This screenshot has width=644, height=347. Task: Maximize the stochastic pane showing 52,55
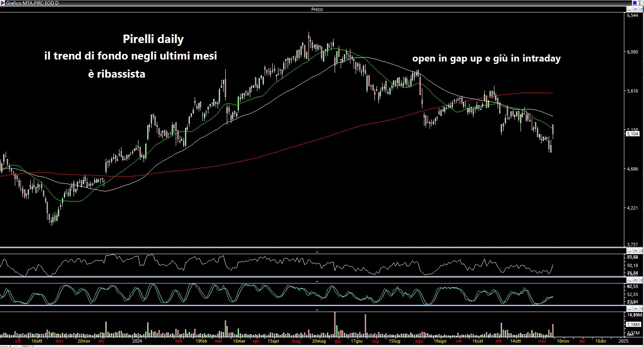(x=636, y=280)
